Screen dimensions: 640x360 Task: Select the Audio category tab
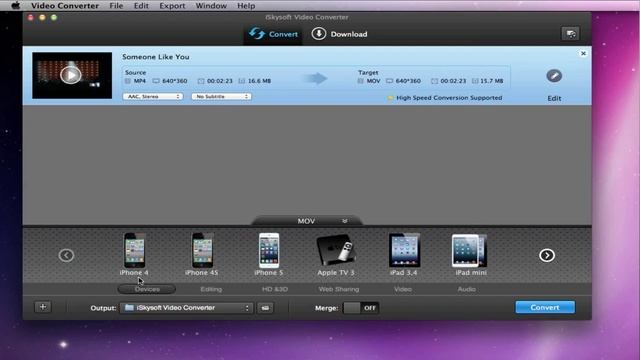point(467,289)
